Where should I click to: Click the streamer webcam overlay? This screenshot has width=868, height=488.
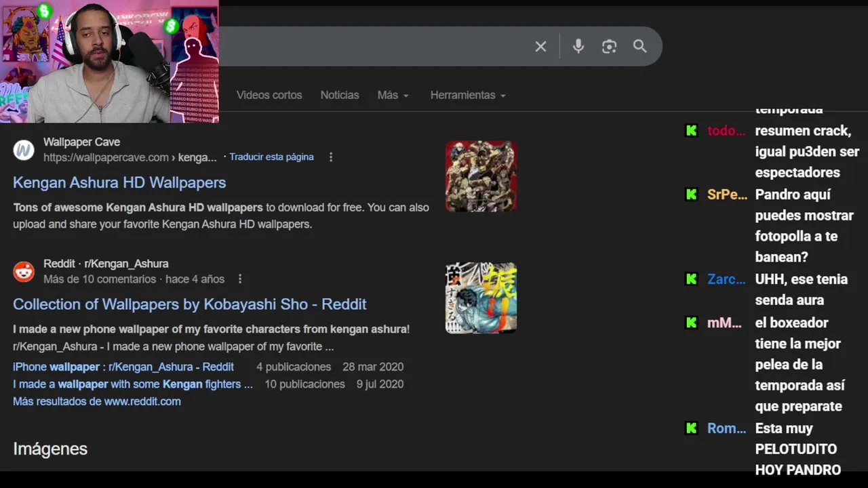click(x=109, y=61)
